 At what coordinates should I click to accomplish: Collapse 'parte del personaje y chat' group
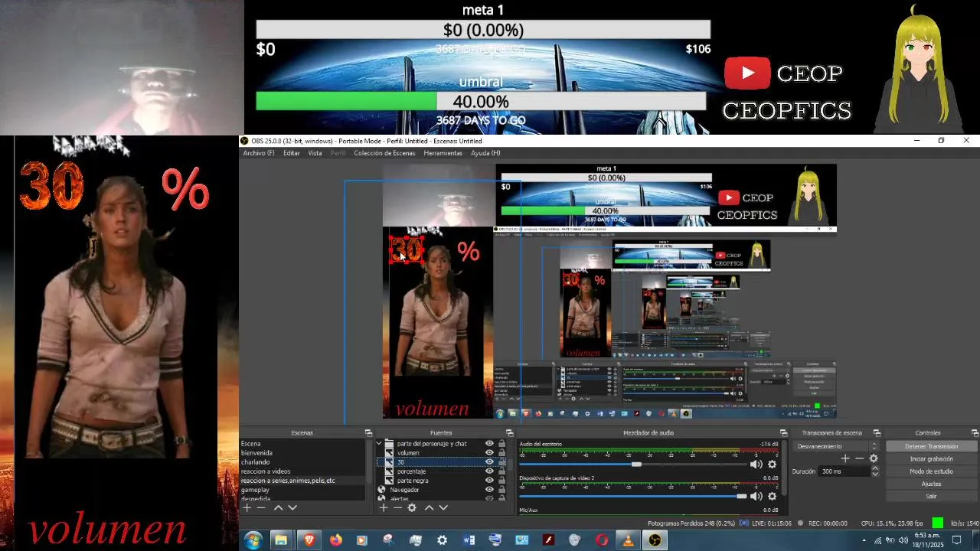[x=378, y=444]
